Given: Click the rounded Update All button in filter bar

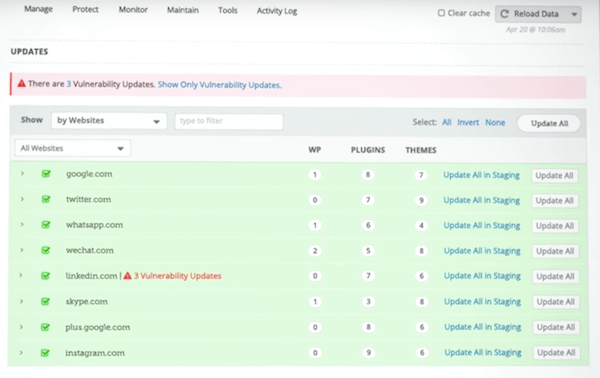Looking at the screenshot, I should coord(549,123).
